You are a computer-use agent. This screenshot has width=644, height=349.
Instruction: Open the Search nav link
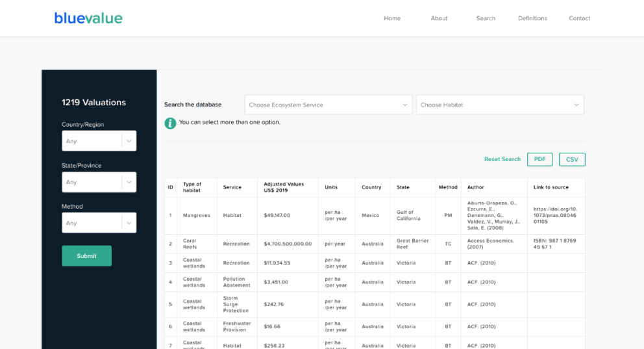click(486, 18)
